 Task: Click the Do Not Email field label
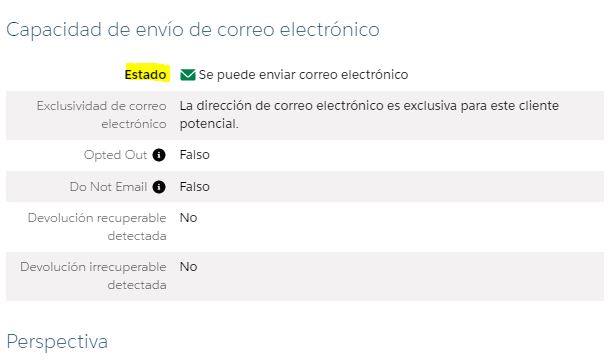click(x=108, y=187)
